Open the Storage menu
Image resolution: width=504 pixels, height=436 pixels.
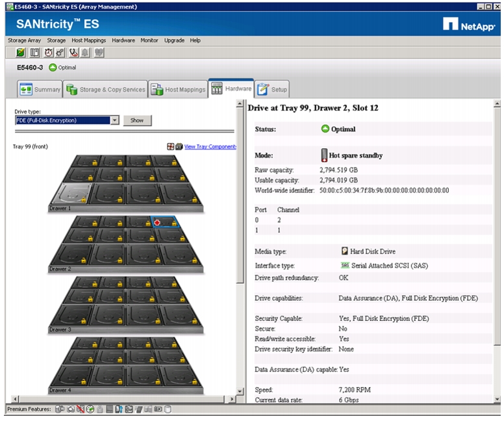click(57, 40)
